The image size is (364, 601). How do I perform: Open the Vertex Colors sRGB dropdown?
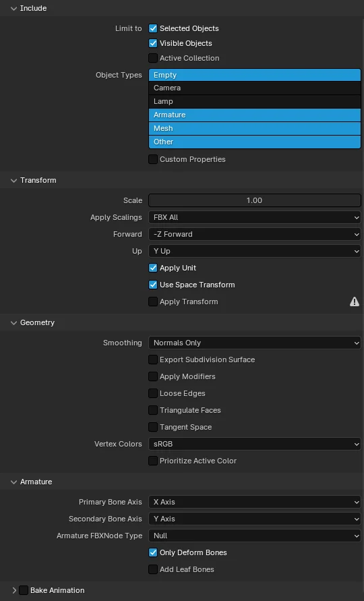pos(254,444)
